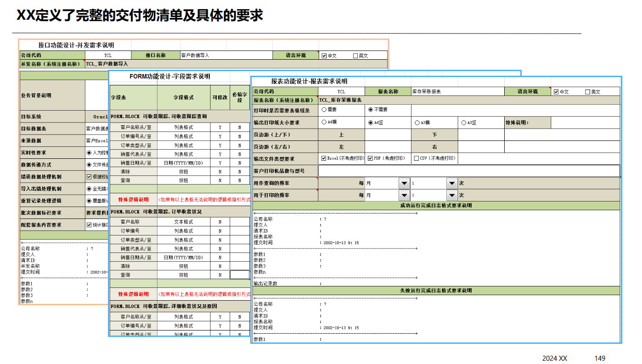Toggle the checkbox in the 错误数据处理机制 row
Screen dimensions: 642x364
(89, 176)
